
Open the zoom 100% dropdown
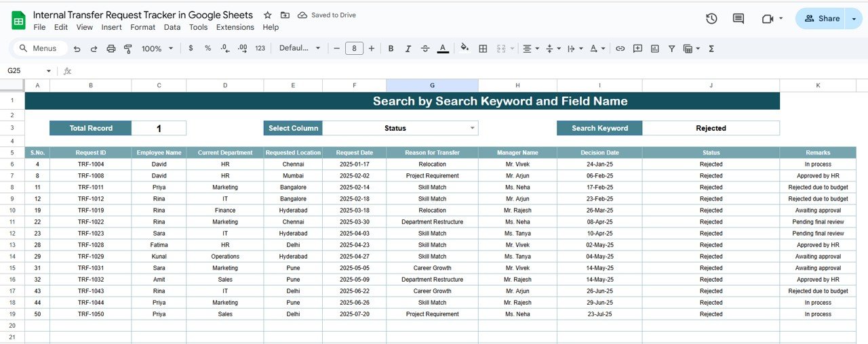pos(157,49)
